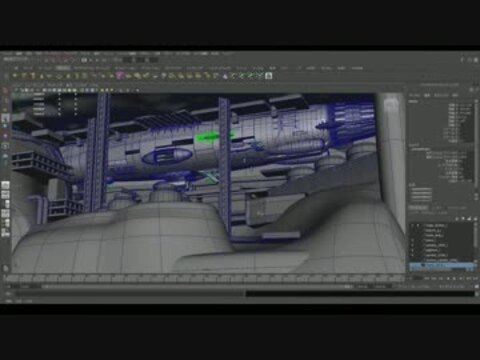480x360 pixels.
Task: Click rightmost create-layer icon above layer list
Action: [474, 219]
